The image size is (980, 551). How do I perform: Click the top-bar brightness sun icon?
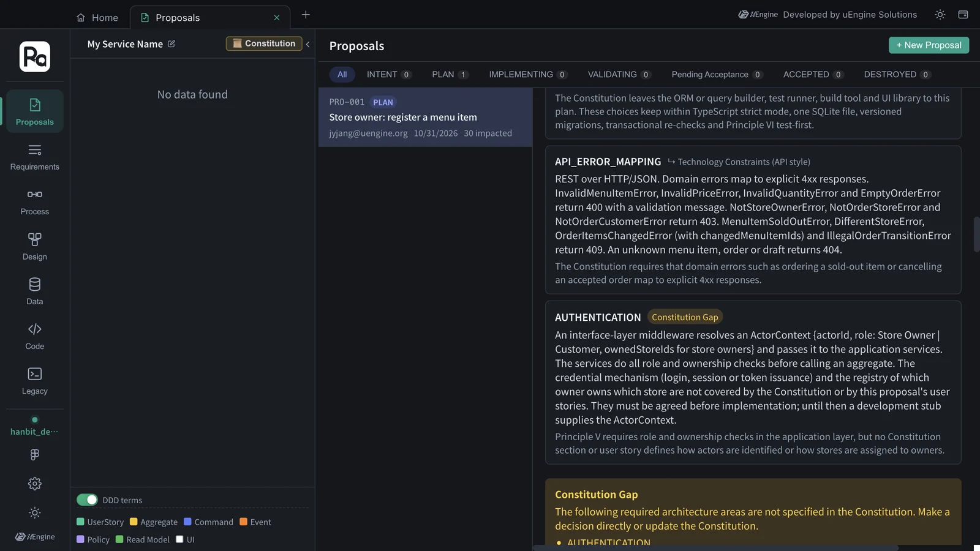(940, 15)
